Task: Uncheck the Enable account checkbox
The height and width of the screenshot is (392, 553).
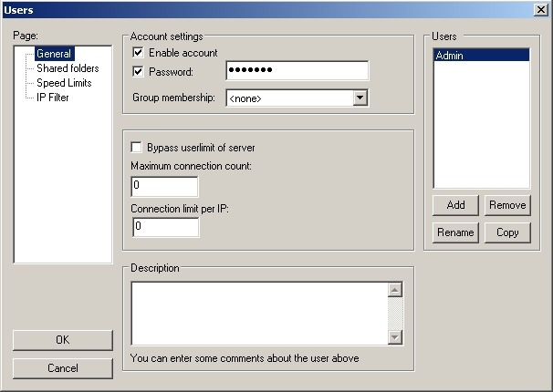Action: [139, 53]
